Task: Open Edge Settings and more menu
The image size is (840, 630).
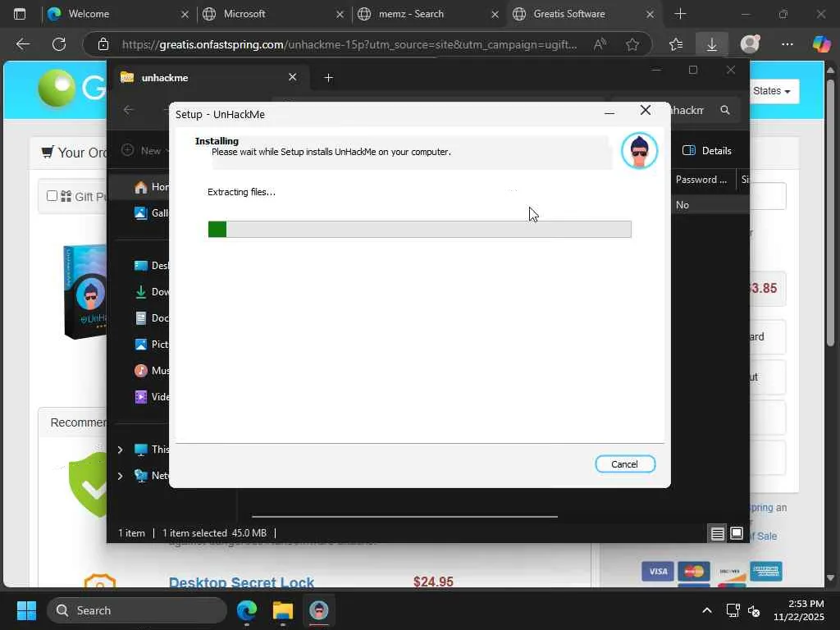Action: pos(787,44)
